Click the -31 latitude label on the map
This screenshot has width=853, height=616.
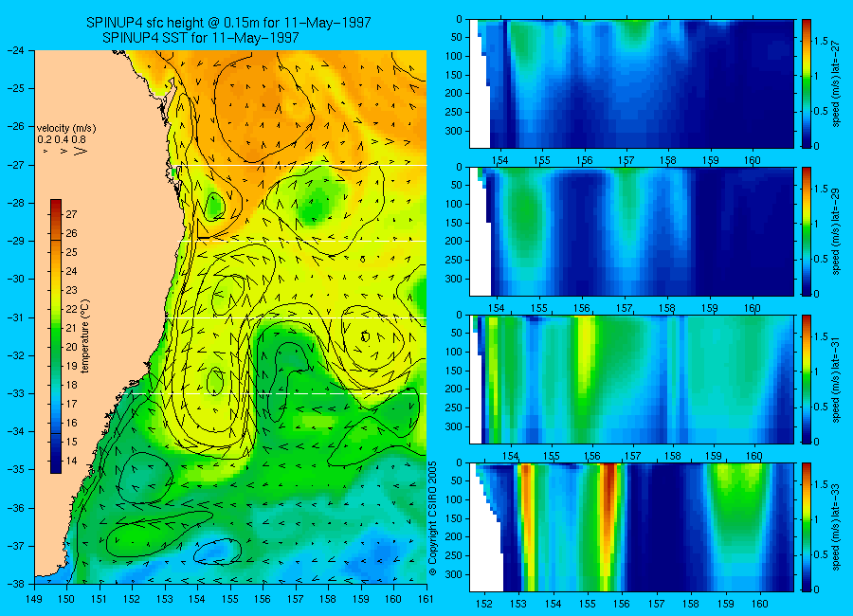[16, 317]
